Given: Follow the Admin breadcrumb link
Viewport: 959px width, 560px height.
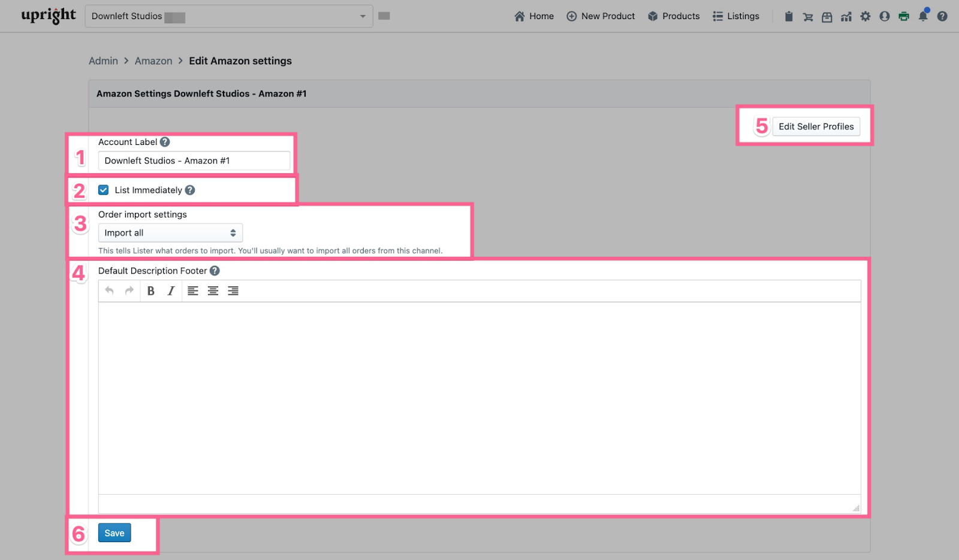Looking at the screenshot, I should [x=103, y=61].
